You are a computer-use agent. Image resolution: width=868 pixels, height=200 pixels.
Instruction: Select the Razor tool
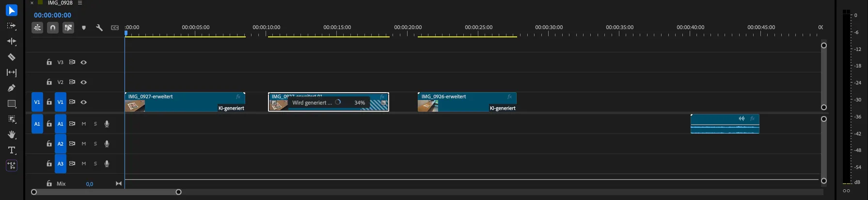pyautogui.click(x=12, y=57)
